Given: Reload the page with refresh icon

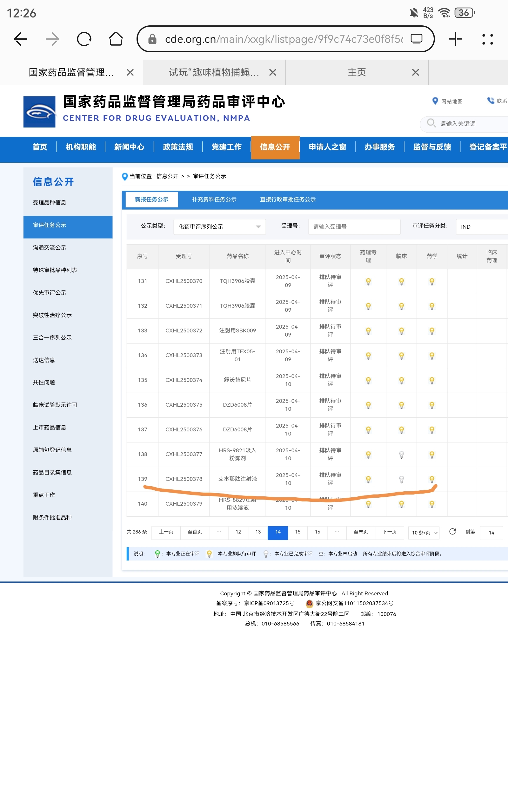Looking at the screenshot, I should coord(84,39).
